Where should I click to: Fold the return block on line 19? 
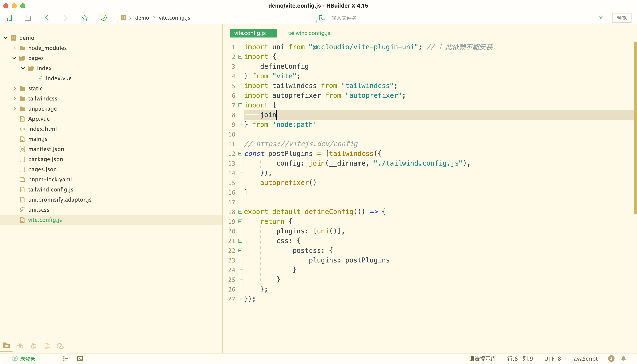[240, 222]
